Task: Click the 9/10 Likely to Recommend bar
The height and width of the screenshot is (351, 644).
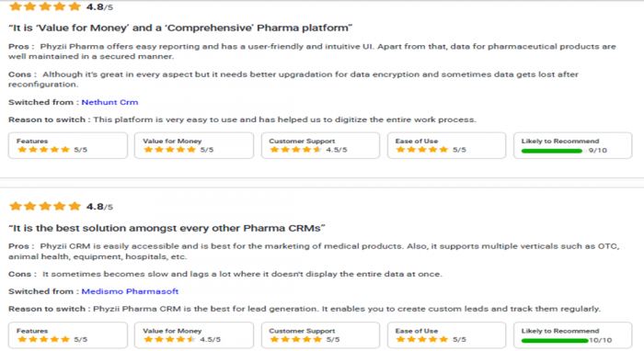Action: pyautogui.click(x=552, y=151)
